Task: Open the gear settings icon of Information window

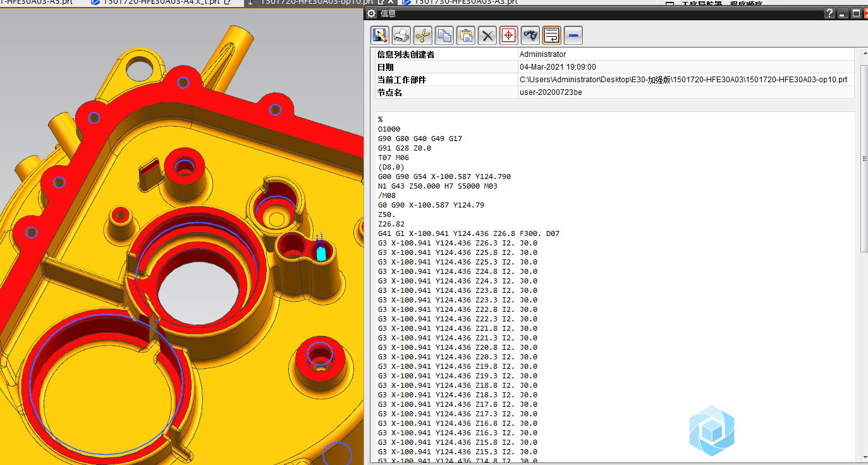Action: point(372,13)
